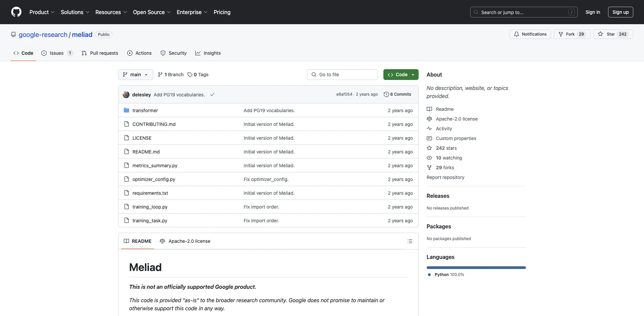Click the file icon next to training_loop.py
The width and height of the screenshot is (644, 316).
(x=126, y=207)
